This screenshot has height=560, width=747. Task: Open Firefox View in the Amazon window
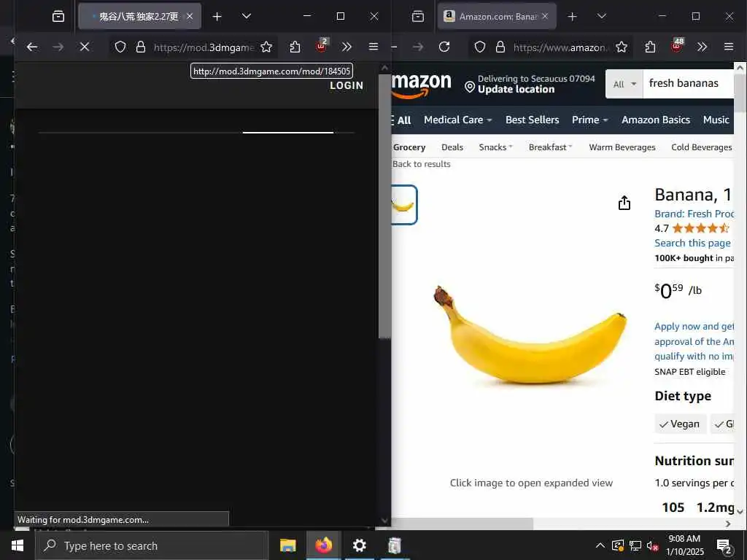pos(418,16)
